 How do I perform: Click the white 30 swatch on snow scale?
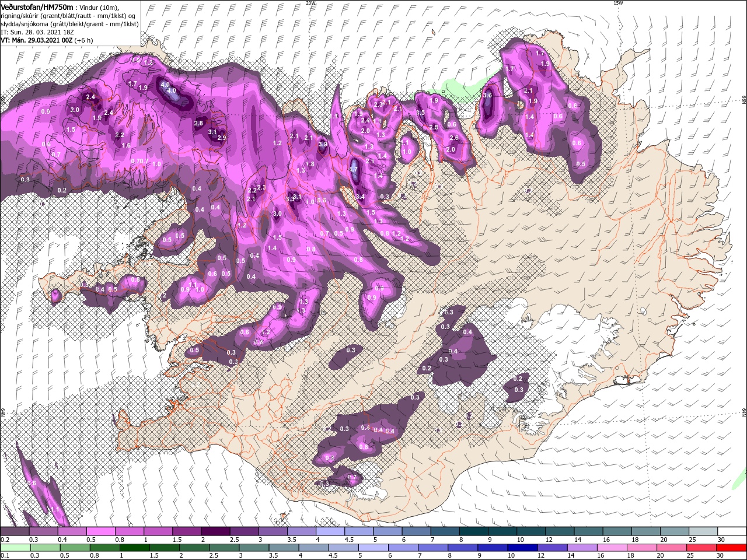732,531
